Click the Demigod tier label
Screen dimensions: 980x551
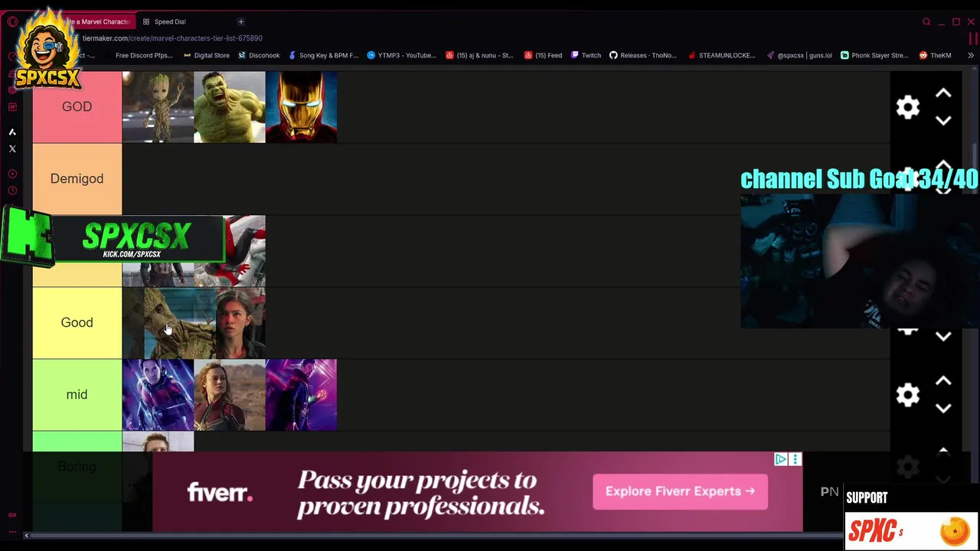77,179
